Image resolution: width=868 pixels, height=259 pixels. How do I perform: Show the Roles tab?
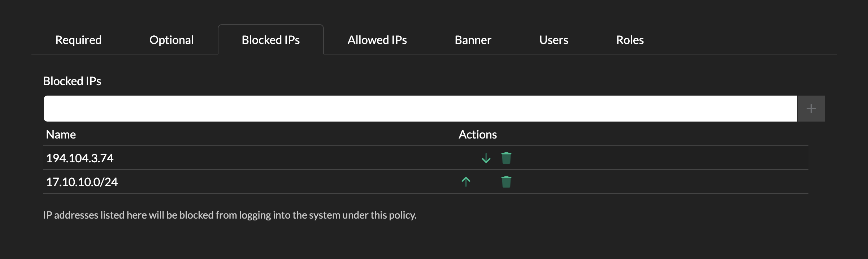630,40
